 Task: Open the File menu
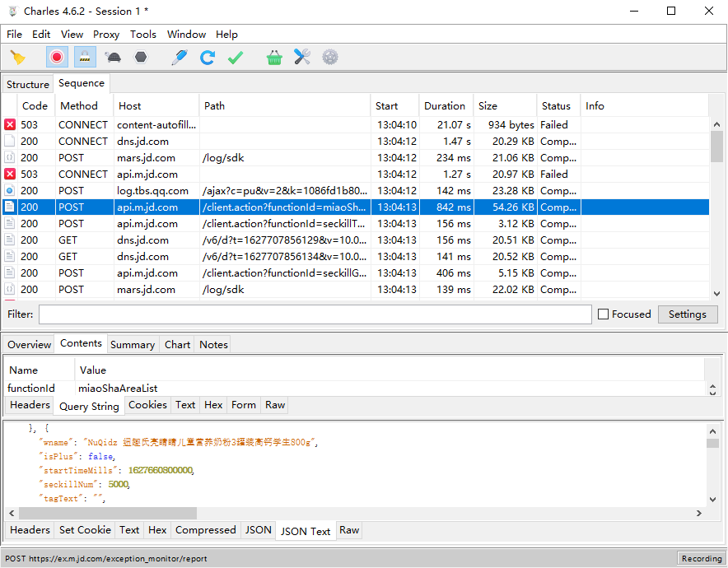(14, 35)
